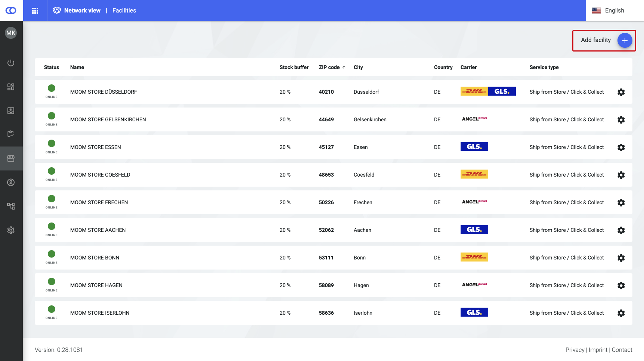
Task: Open the apps grid launcher icon
Action: pyautogui.click(x=35, y=11)
